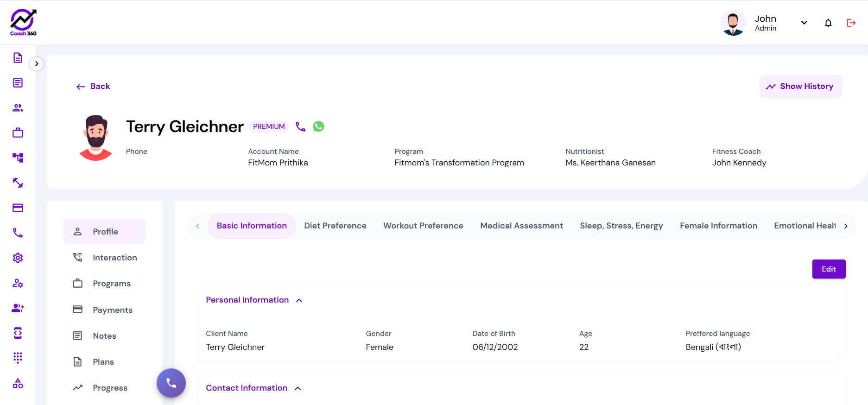Click the Edit button
This screenshot has width=868, height=405.
click(x=829, y=269)
